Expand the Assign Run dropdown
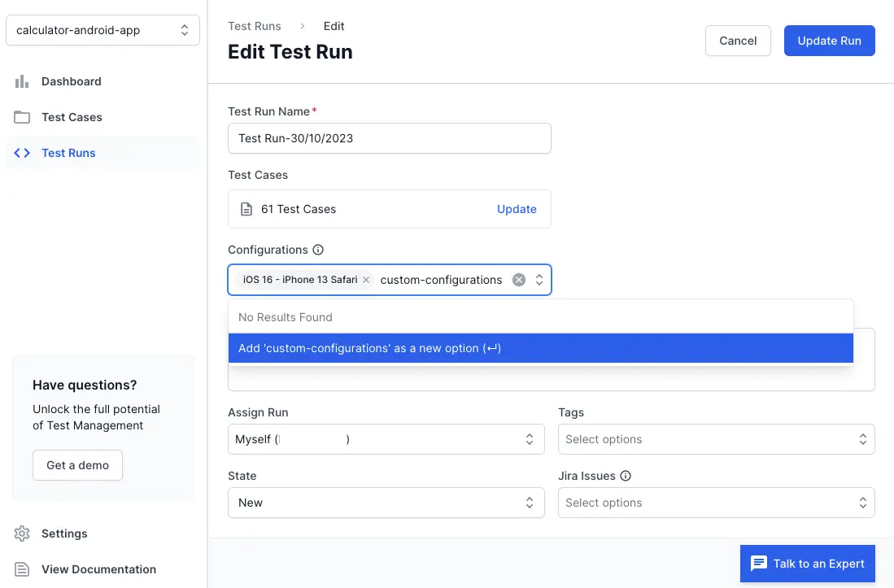The height and width of the screenshot is (588, 894). pos(386,439)
